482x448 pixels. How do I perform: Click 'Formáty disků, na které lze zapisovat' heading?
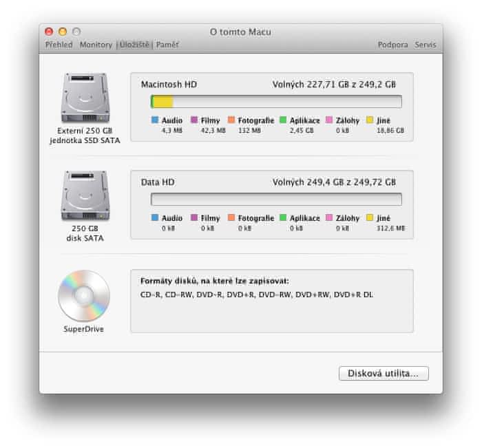point(215,281)
